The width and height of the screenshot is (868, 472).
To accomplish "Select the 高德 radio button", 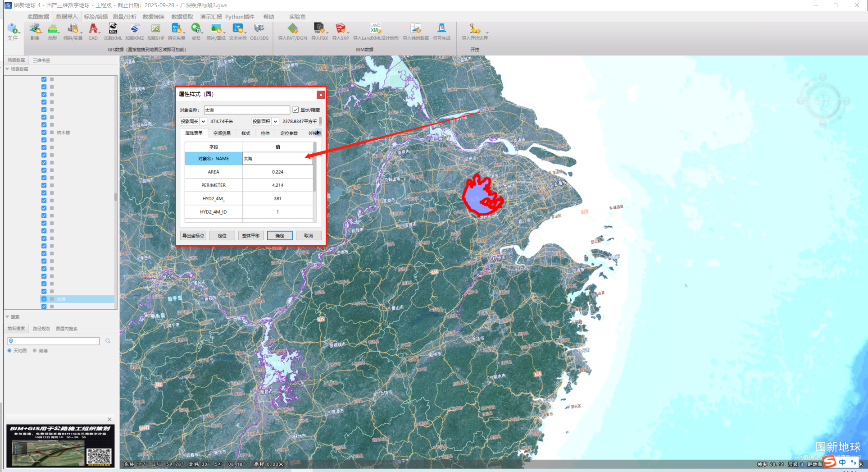I will pyautogui.click(x=35, y=351).
